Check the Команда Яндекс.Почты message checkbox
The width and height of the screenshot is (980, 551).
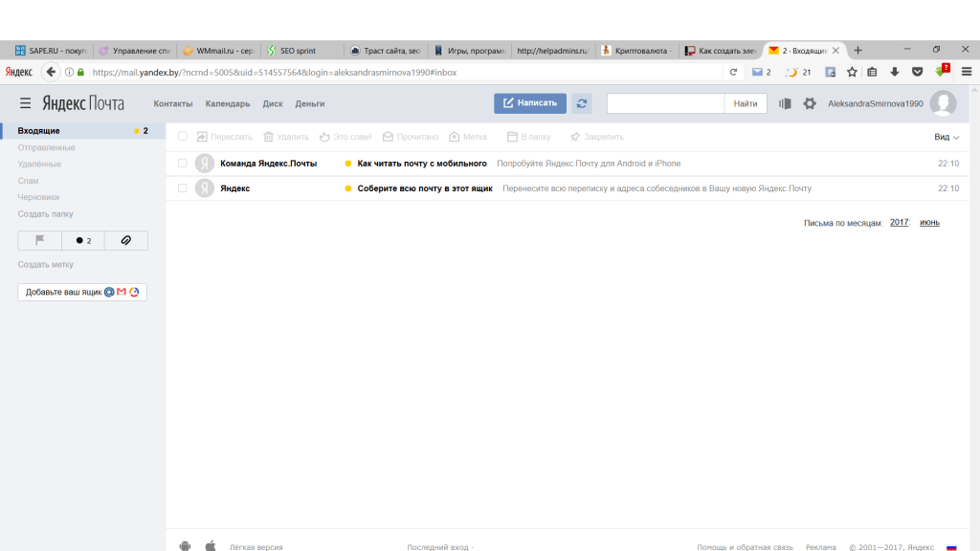183,164
